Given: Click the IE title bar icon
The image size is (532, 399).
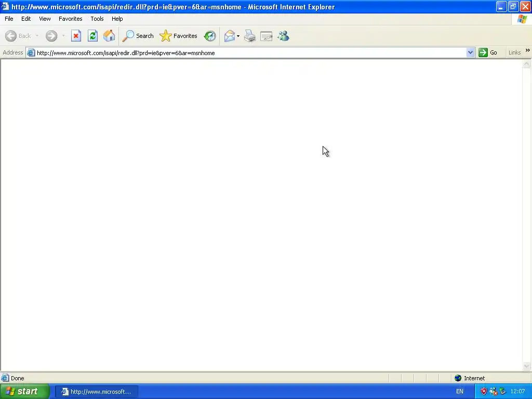Looking at the screenshot, I should point(5,6).
